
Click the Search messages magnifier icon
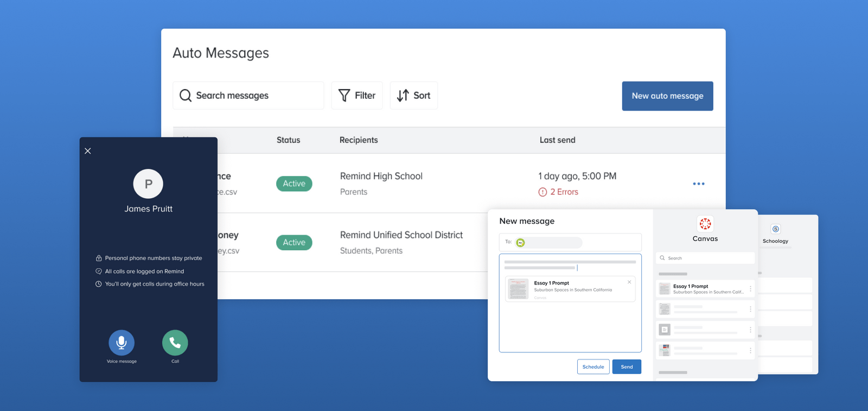tap(186, 96)
